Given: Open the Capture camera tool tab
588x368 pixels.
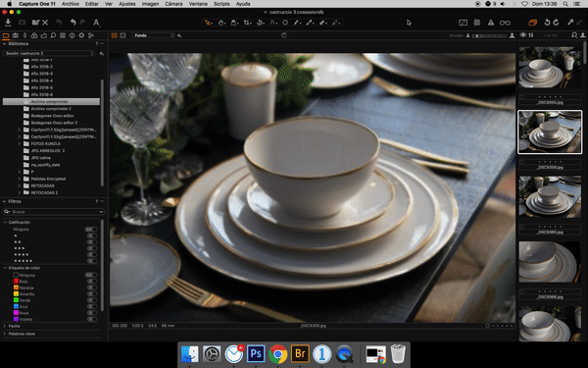Looking at the screenshot, I should pos(16,35).
